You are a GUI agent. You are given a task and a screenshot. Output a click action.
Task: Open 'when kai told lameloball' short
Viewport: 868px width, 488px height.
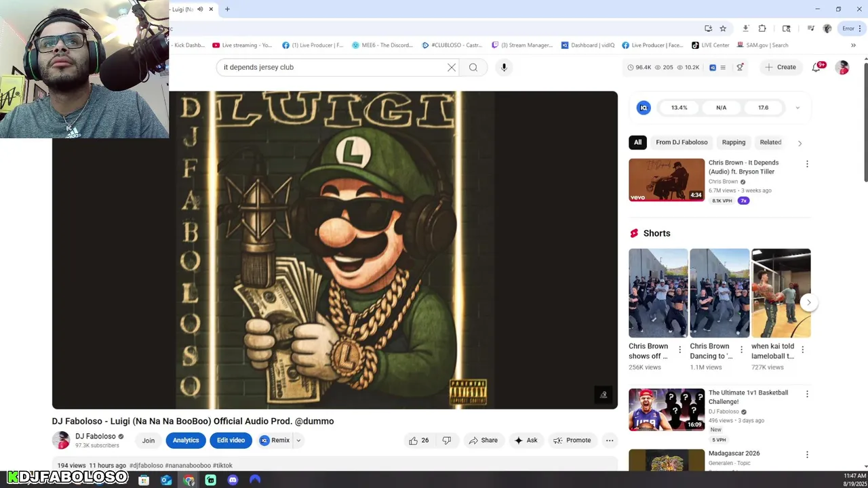pyautogui.click(x=781, y=293)
